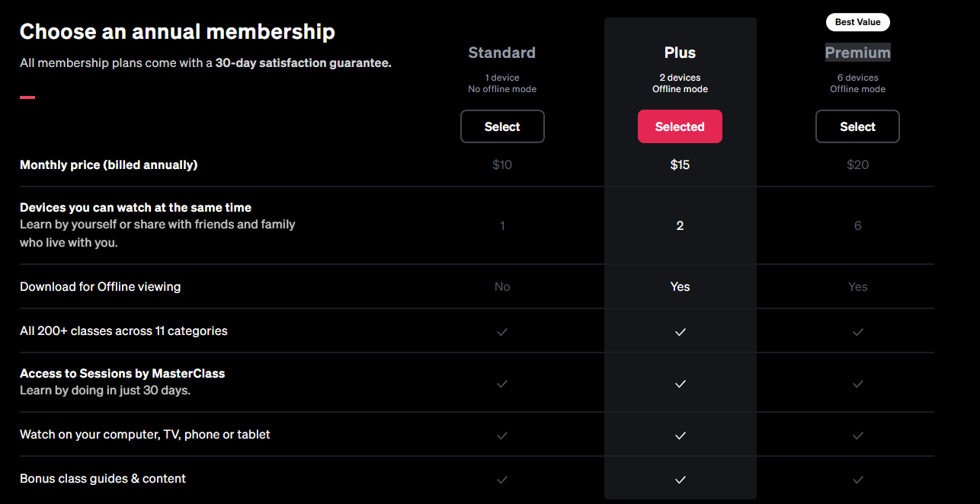980x504 pixels.
Task: Click Plus checkmark for Watch on your computer
Action: point(681,435)
